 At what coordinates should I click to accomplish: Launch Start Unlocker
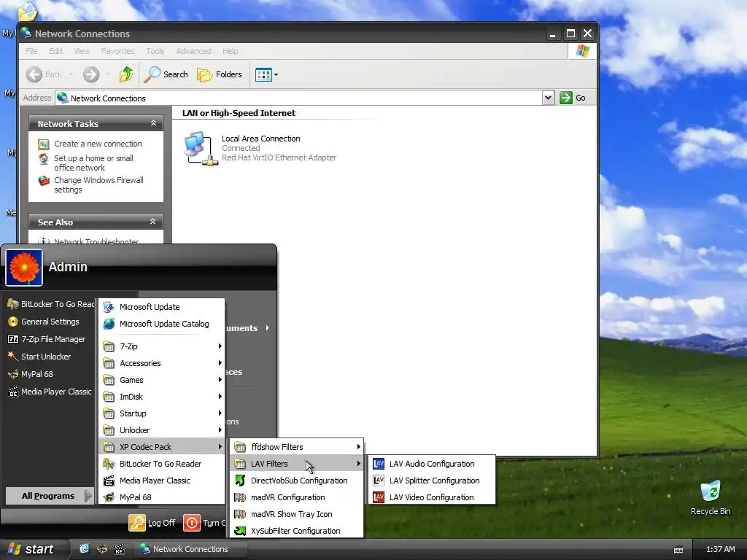pos(50,356)
